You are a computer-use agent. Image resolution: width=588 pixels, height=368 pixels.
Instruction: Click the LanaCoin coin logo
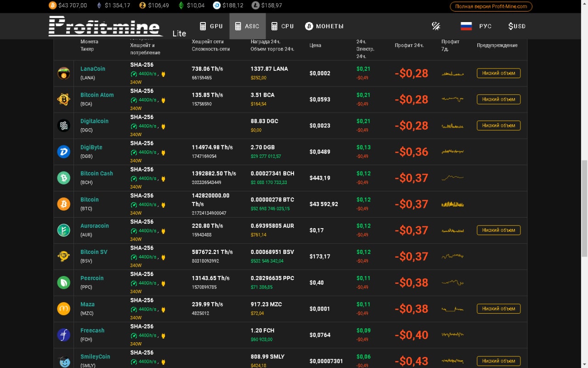pos(64,73)
